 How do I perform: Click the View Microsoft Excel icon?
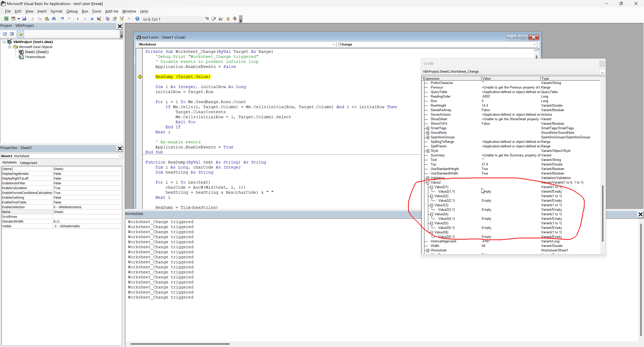click(x=6, y=19)
